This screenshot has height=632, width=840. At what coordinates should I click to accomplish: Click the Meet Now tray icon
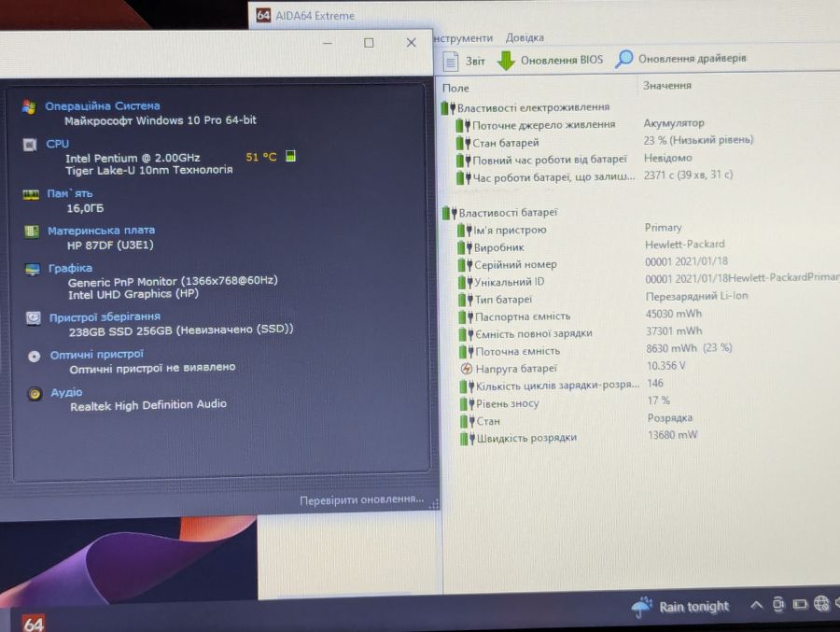(778, 605)
